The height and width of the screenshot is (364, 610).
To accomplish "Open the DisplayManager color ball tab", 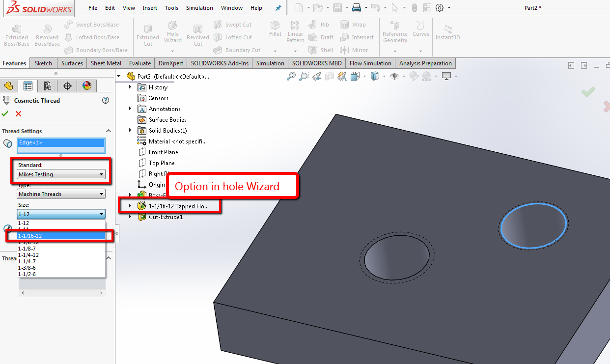I will pos(87,86).
